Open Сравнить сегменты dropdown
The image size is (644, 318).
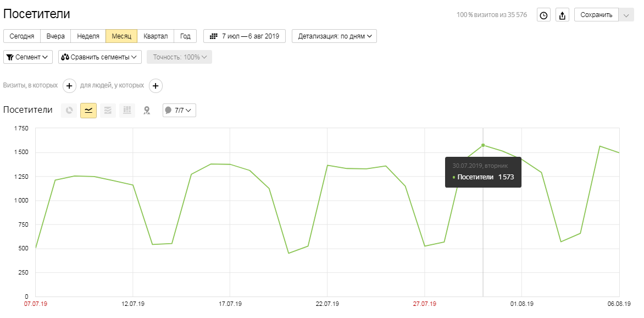(100, 57)
